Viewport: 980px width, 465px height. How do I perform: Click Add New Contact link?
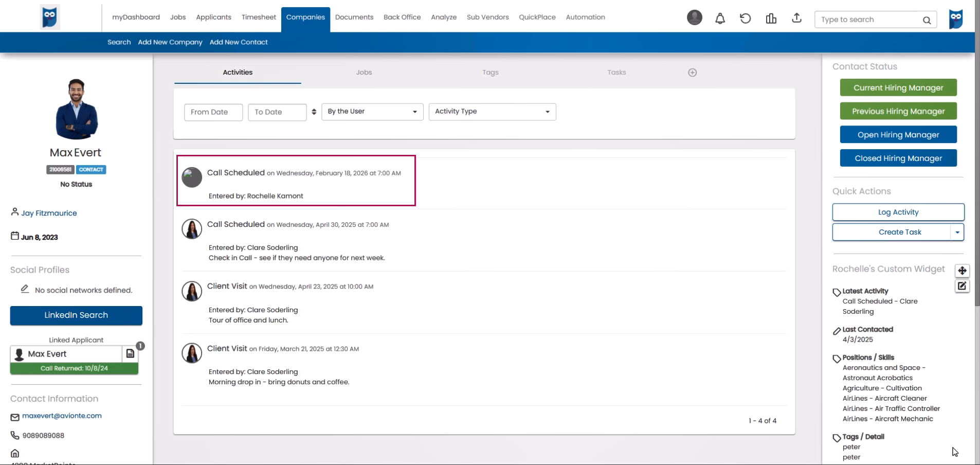[239, 42]
